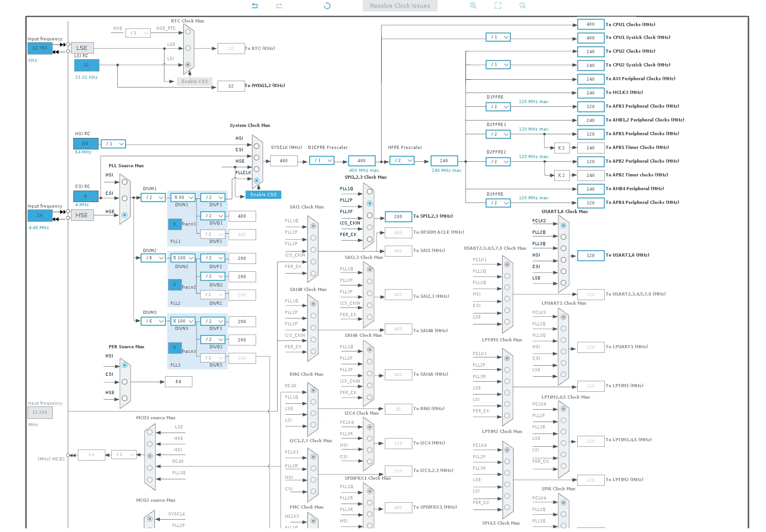Click the fit-to-screen icon

(498, 5)
